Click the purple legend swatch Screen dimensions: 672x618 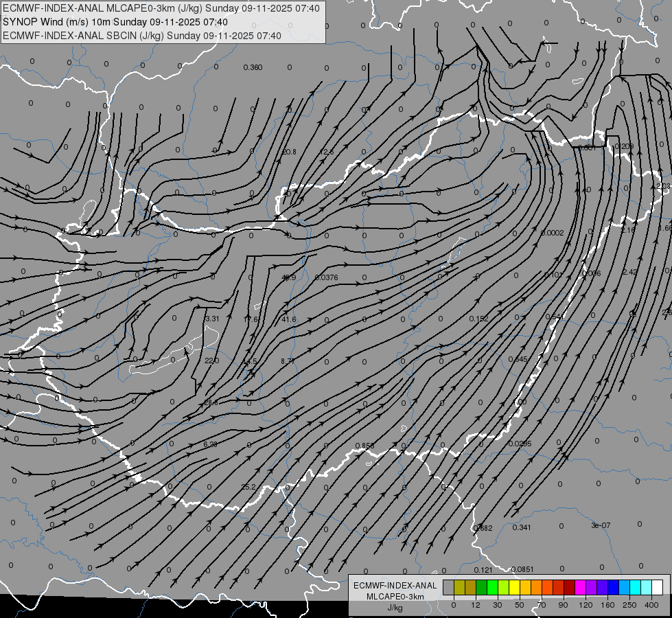click(592, 587)
